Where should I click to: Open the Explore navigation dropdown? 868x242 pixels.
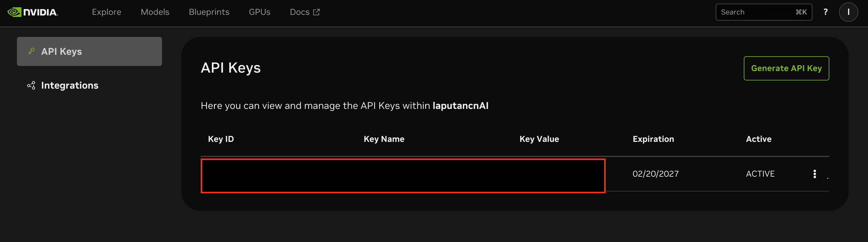tap(106, 12)
